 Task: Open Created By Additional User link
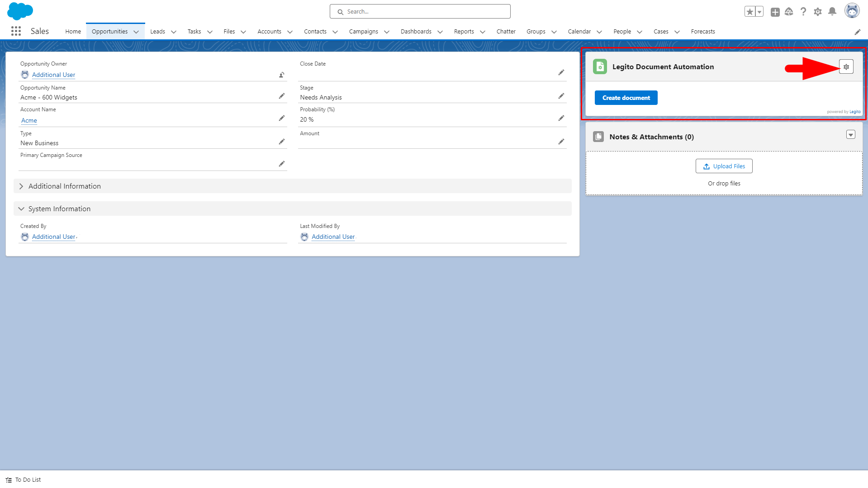(53, 237)
